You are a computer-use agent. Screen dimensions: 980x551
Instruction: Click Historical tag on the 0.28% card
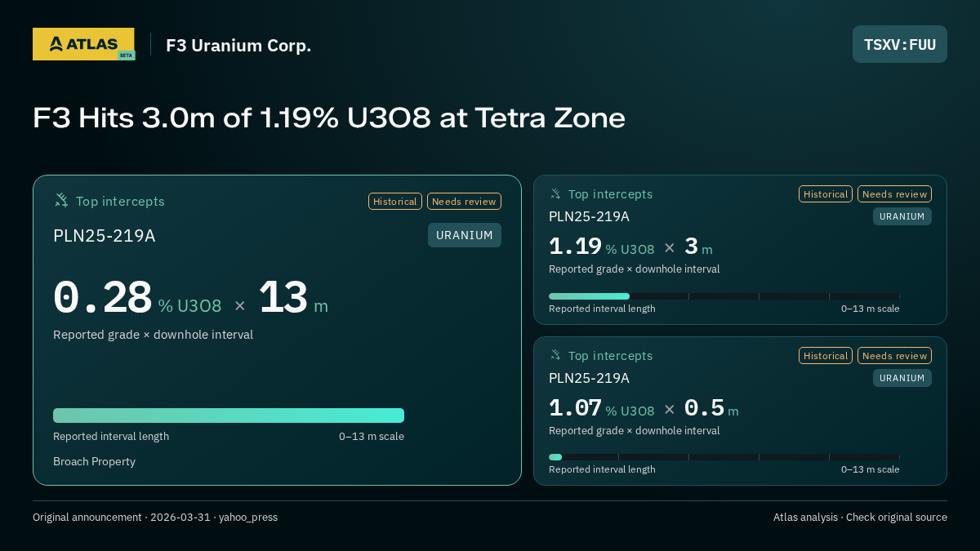395,202
